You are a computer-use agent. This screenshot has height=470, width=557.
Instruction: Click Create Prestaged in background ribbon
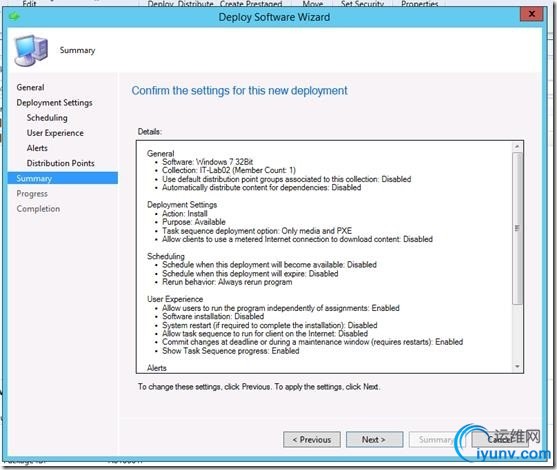point(251,4)
